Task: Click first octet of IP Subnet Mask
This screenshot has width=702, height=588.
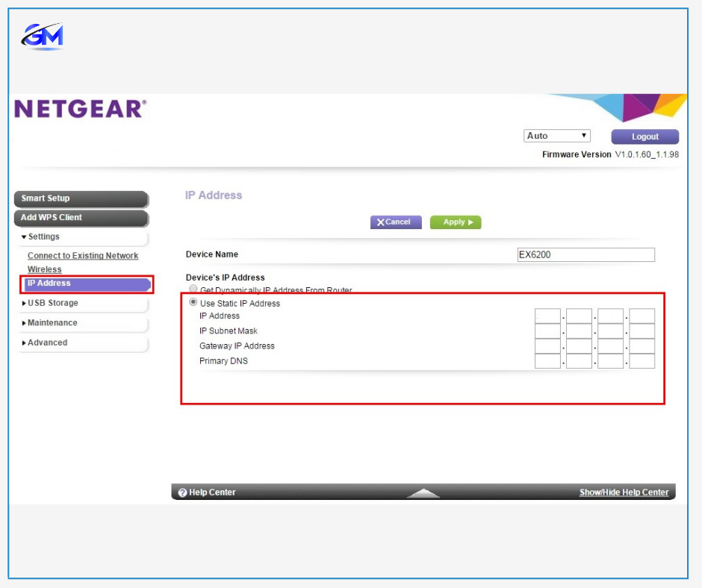Action: pos(547,331)
